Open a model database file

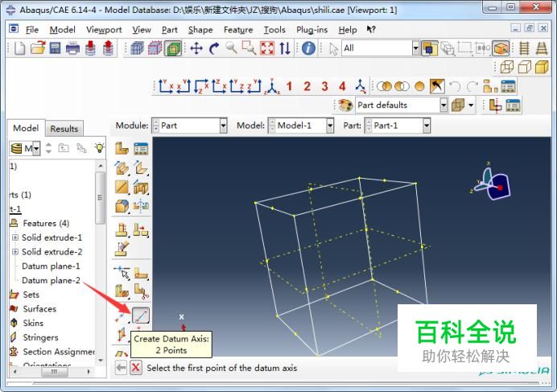(38, 48)
